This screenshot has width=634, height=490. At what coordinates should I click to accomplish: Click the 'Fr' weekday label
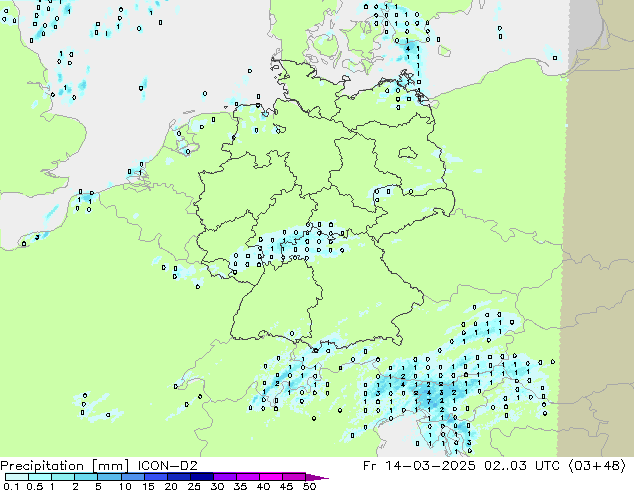click(x=369, y=466)
